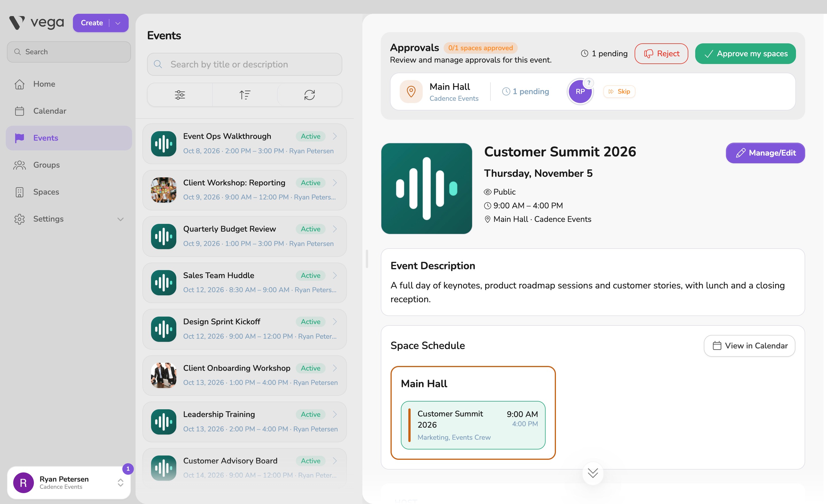Image resolution: width=827 pixels, height=504 pixels.
Task: Open the Ryan Petersen account switcher
Action: point(69,482)
